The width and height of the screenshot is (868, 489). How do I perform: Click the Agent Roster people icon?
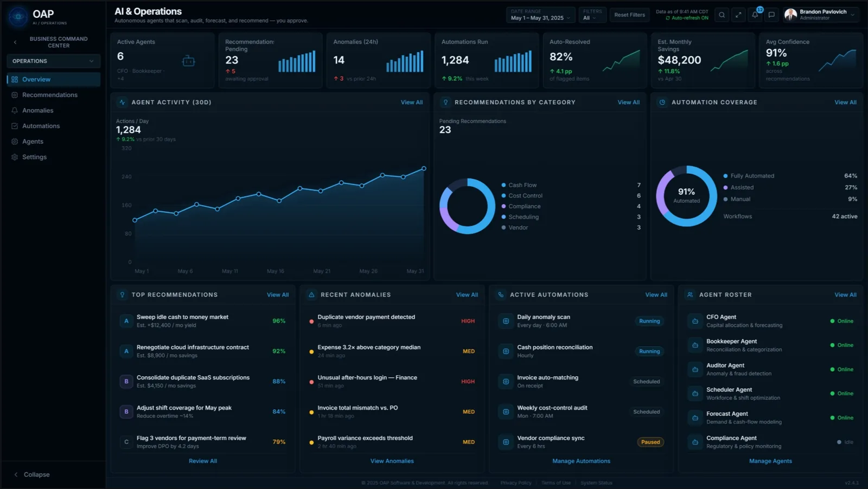pyautogui.click(x=690, y=295)
